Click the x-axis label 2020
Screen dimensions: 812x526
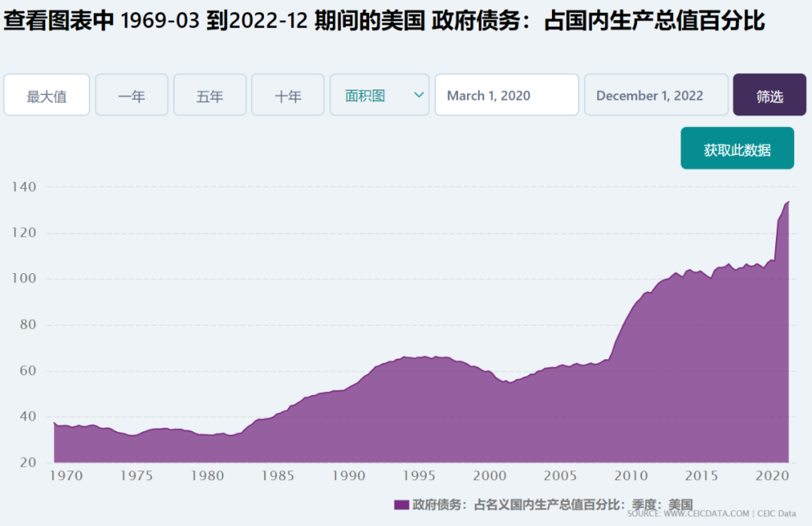click(x=772, y=476)
